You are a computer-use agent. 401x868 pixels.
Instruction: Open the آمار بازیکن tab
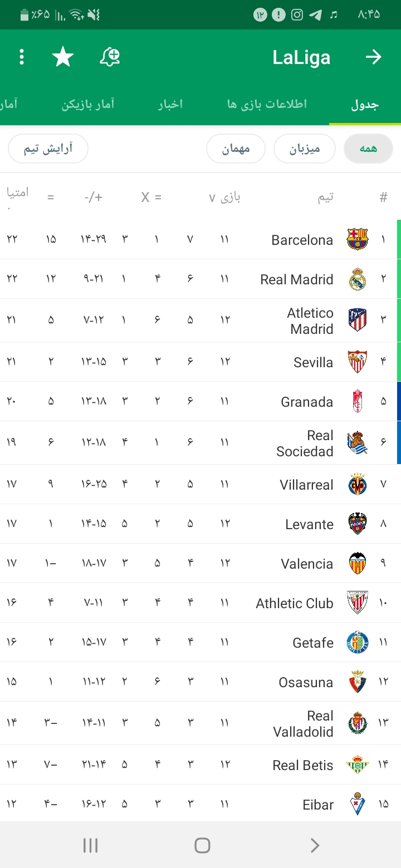coord(88,105)
